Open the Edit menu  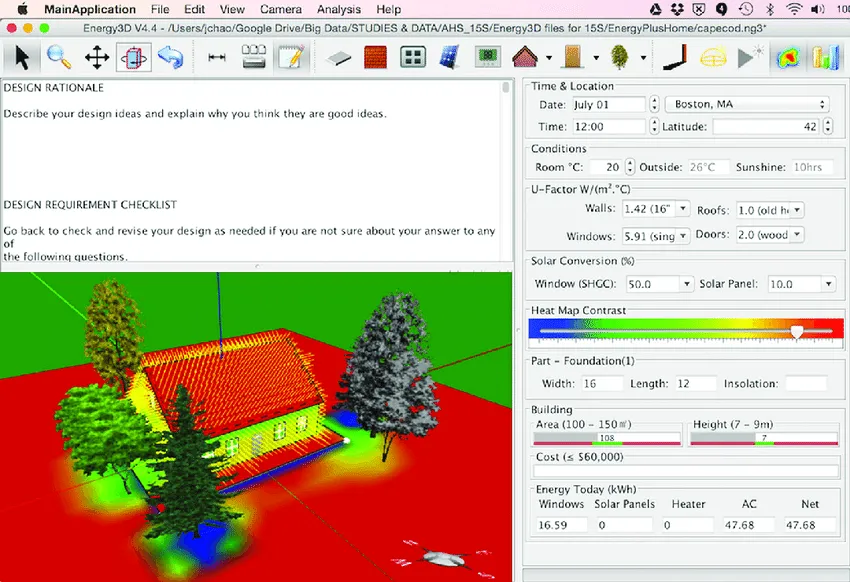195,9
